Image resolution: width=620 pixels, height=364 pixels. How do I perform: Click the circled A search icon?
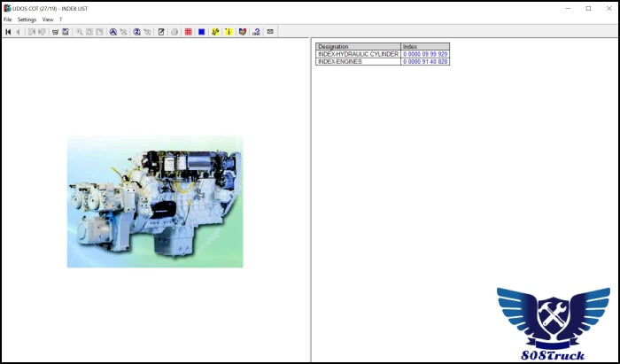[x=113, y=32]
